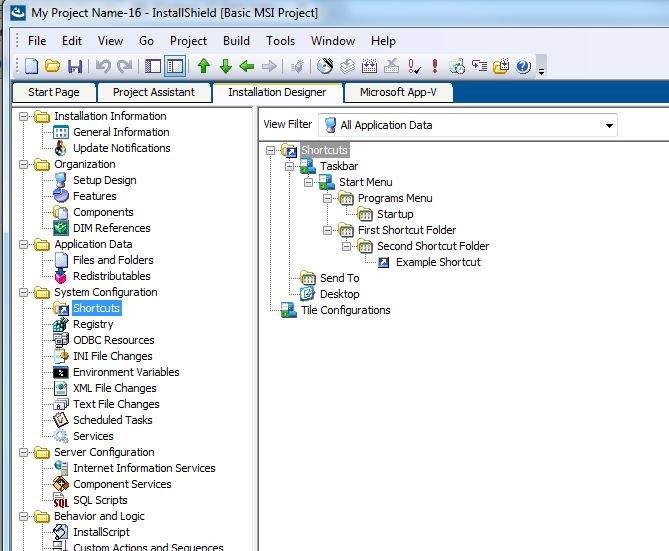Open the Redistributables view
This screenshot has height=551, width=669.
point(111,276)
